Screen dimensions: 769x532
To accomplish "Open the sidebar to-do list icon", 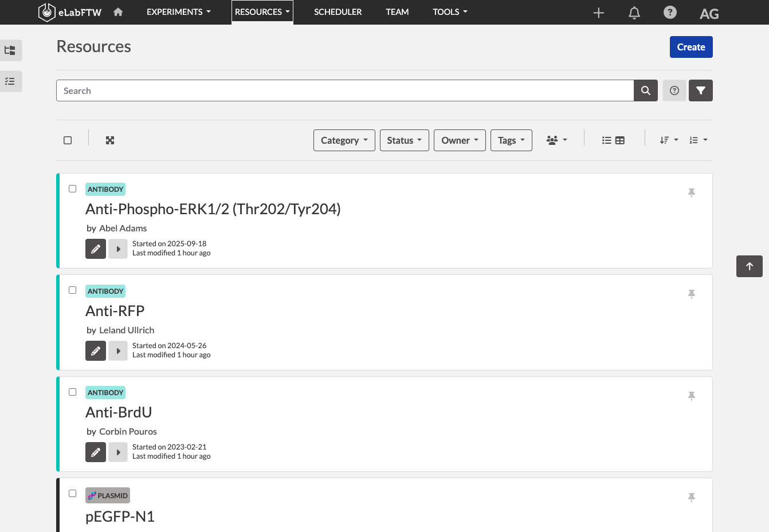I will [10, 81].
